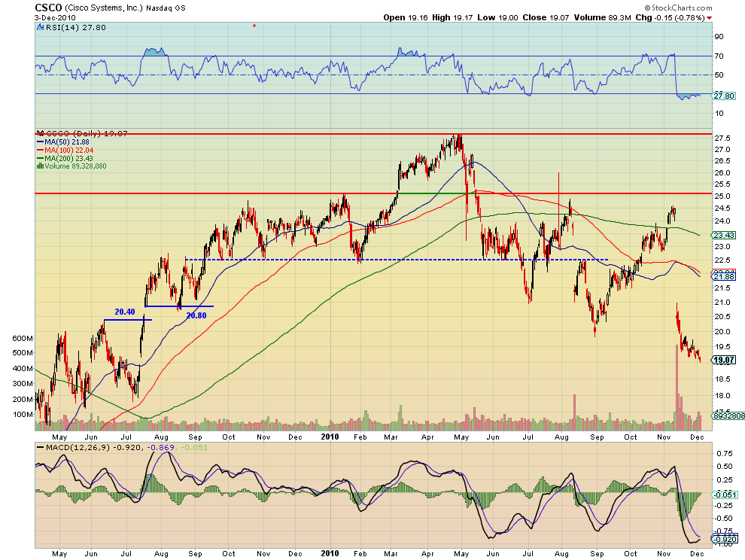Click the volume bars icon in the legend
Image resolution: width=745 pixels, height=560 pixels.
coord(41,166)
